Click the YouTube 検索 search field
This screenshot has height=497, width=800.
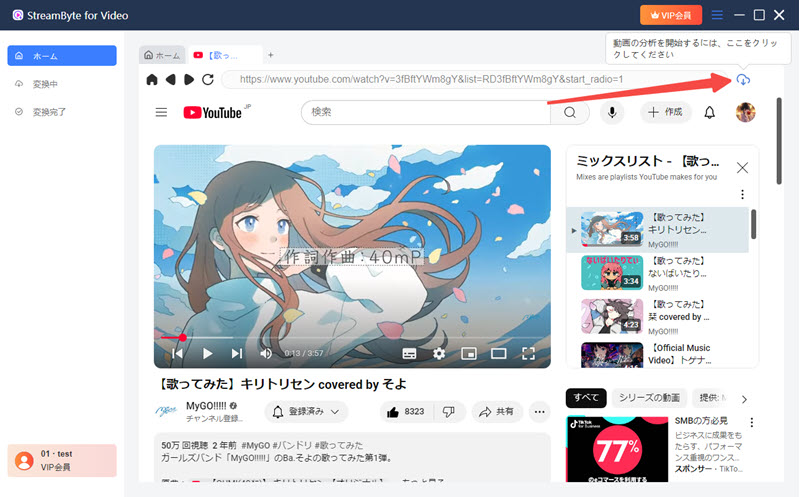pos(426,112)
